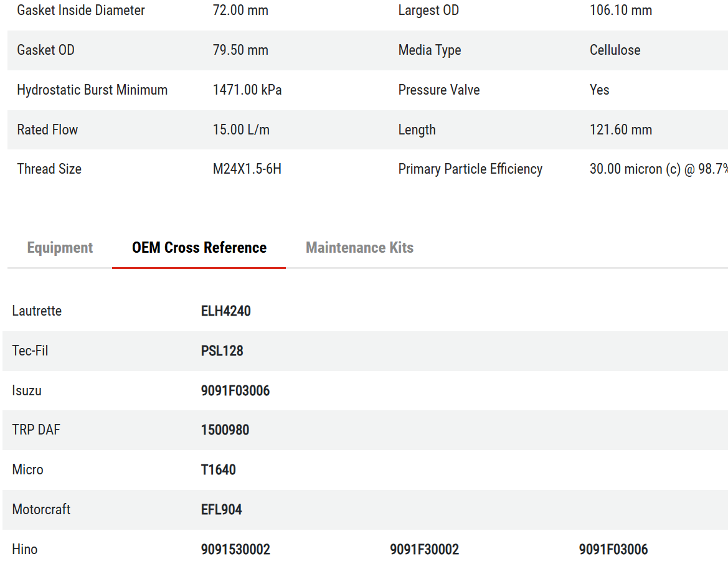The image size is (728, 564).
Task: Click TRP DAF part number 1500980
Action: click(225, 430)
